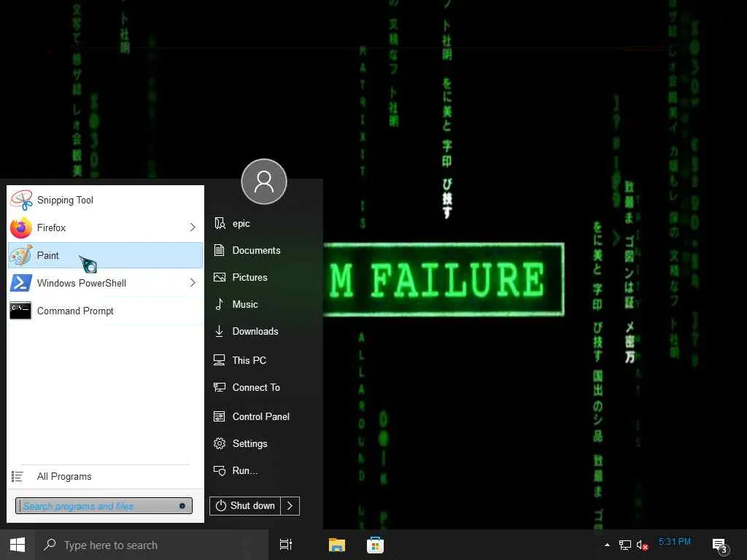
Task: Click the 5:31 PM clock
Action: [675, 542]
